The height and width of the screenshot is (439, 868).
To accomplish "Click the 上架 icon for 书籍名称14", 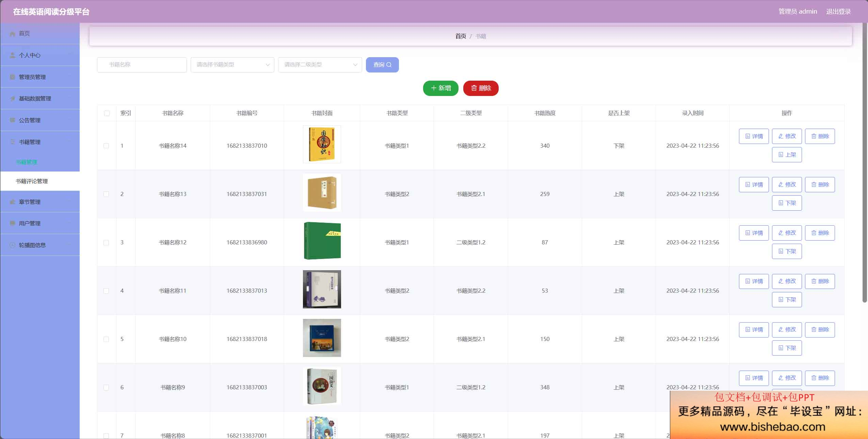I will [781, 155].
